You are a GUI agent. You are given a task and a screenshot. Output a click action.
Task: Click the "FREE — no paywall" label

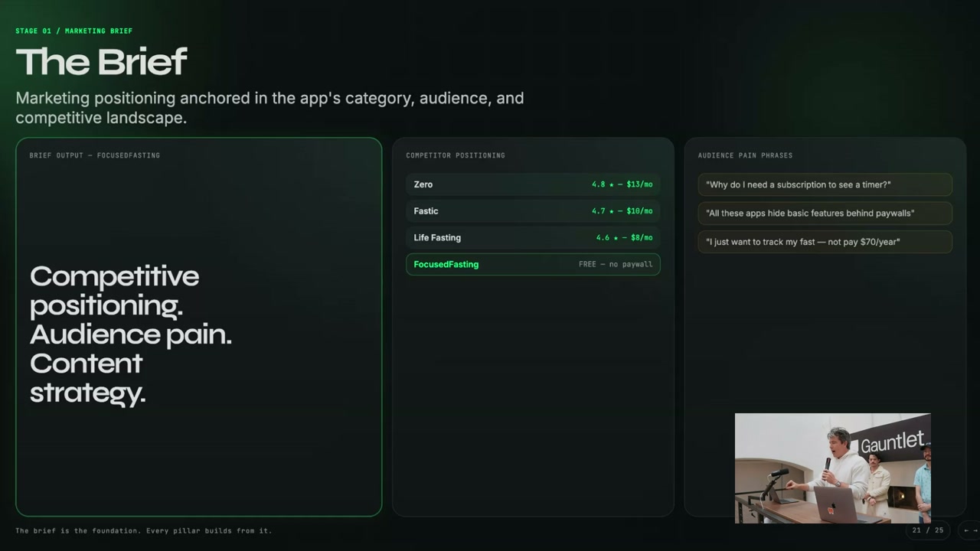pyautogui.click(x=616, y=265)
